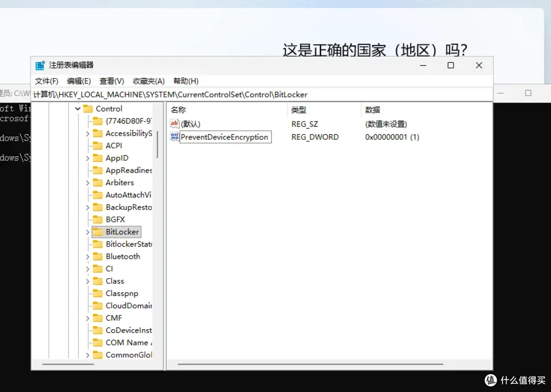
Task: Expand the Arbiters key
Action: (x=88, y=183)
